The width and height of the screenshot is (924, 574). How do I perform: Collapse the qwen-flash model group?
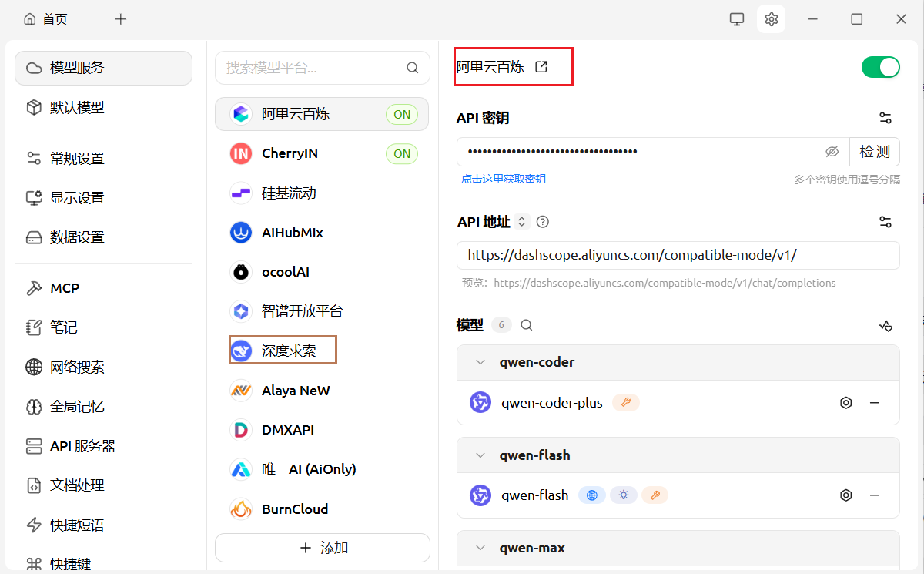(480, 455)
